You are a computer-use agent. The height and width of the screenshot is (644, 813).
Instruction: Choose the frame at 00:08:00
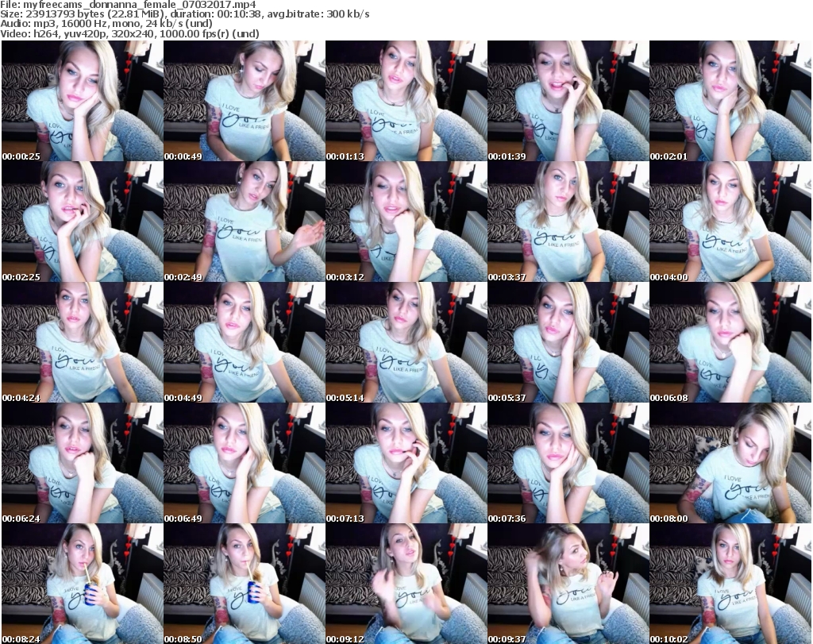point(730,463)
